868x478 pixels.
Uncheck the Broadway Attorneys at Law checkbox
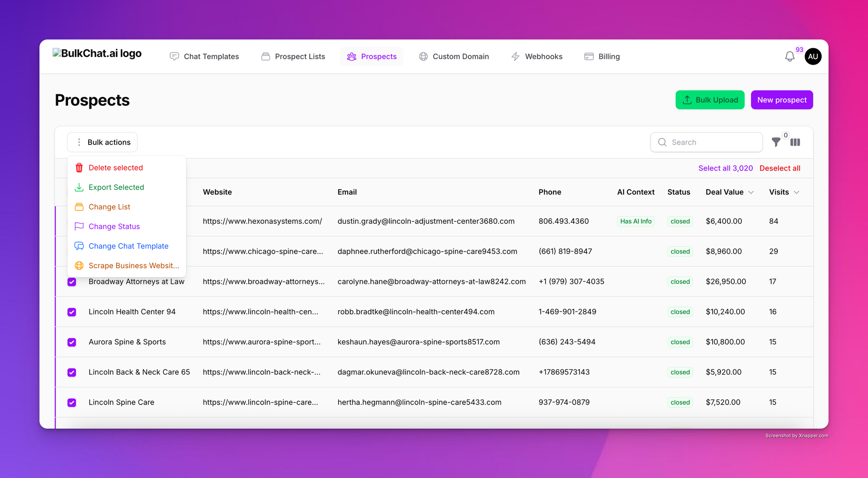click(72, 282)
